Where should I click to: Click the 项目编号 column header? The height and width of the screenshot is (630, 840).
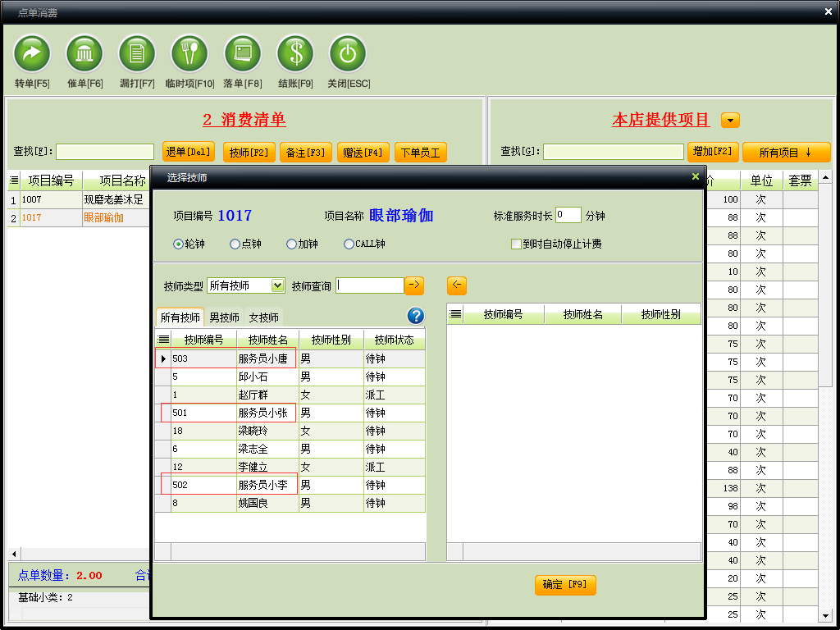[x=52, y=180]
